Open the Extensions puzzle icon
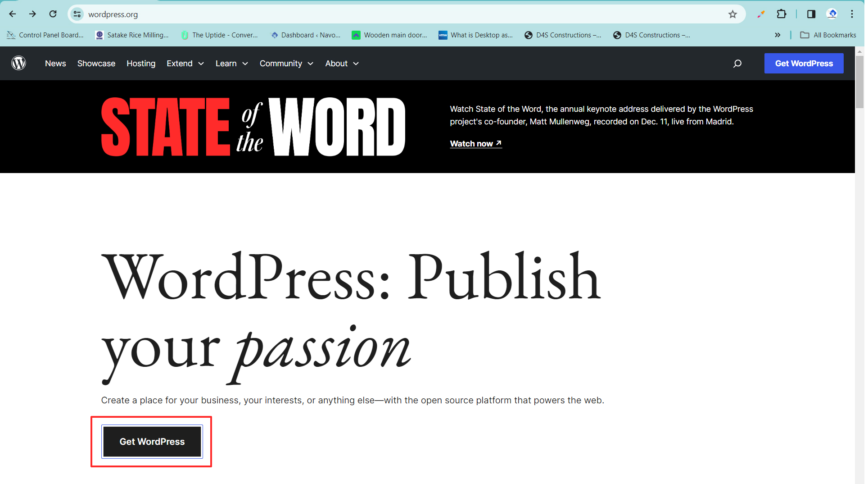This screenshot has width=868, height=484. click(x=782, y=14)
